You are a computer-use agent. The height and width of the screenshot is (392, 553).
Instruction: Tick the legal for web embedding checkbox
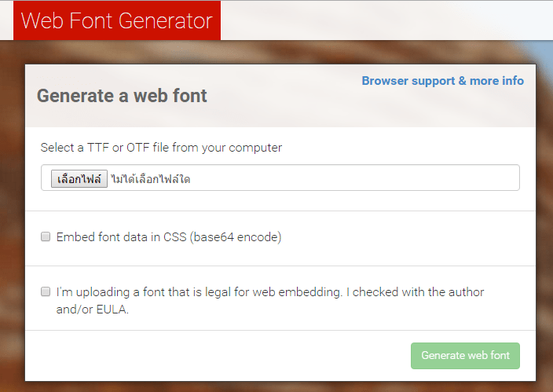(46, 291)
